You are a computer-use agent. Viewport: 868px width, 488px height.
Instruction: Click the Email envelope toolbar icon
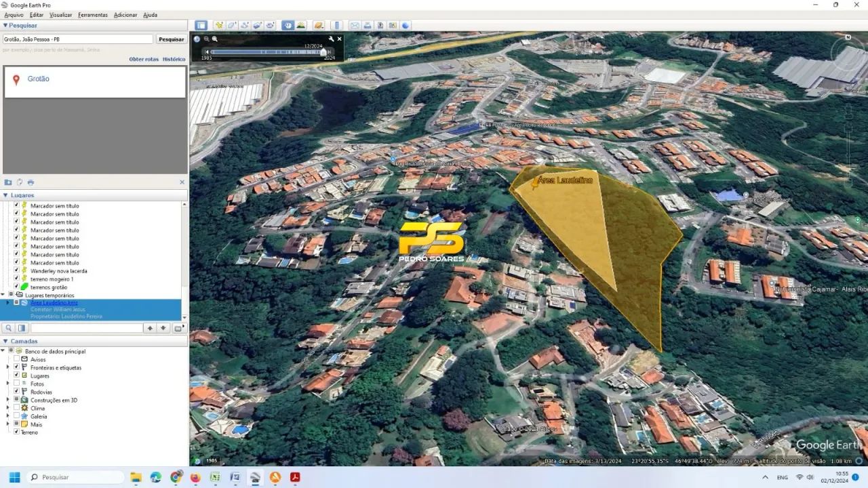tap(355, 25)
